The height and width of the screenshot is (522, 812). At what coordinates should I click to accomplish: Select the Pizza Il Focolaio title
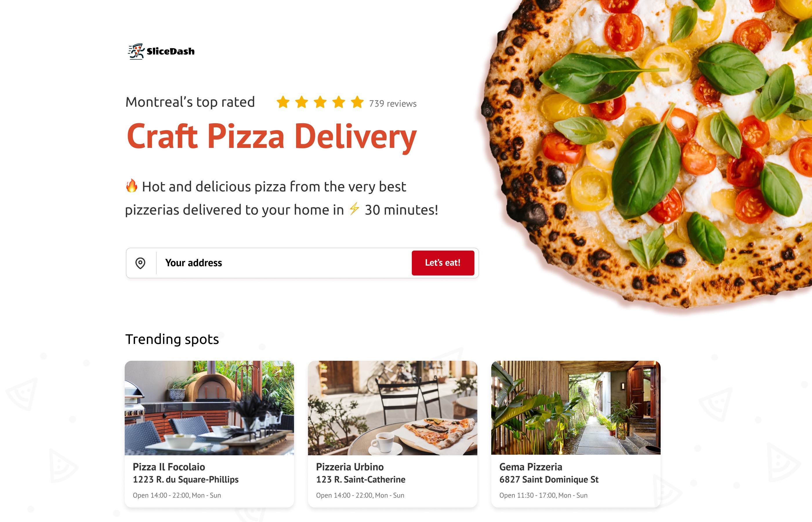tap(169, 467)
